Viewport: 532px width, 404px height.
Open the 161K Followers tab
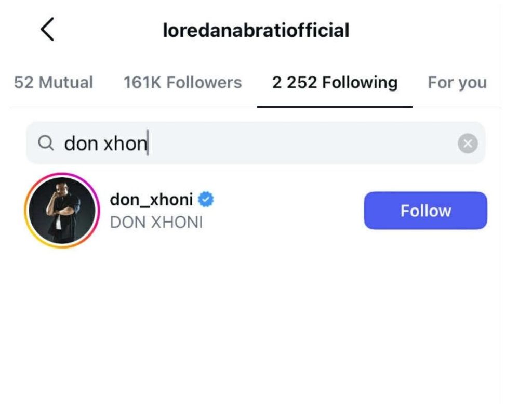182,83
